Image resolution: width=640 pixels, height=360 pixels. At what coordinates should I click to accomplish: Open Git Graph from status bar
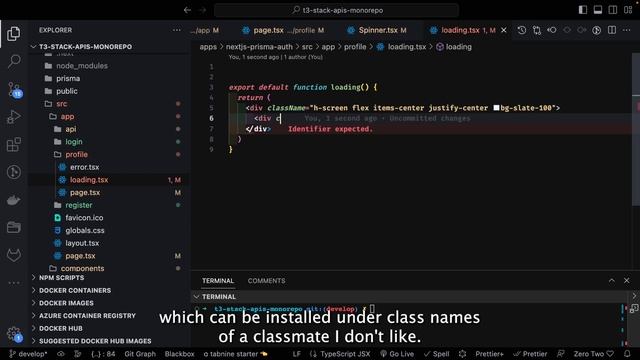[140, 354]
